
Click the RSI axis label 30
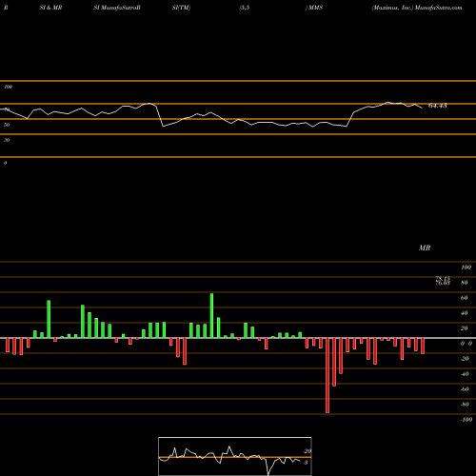coord(7,140)
